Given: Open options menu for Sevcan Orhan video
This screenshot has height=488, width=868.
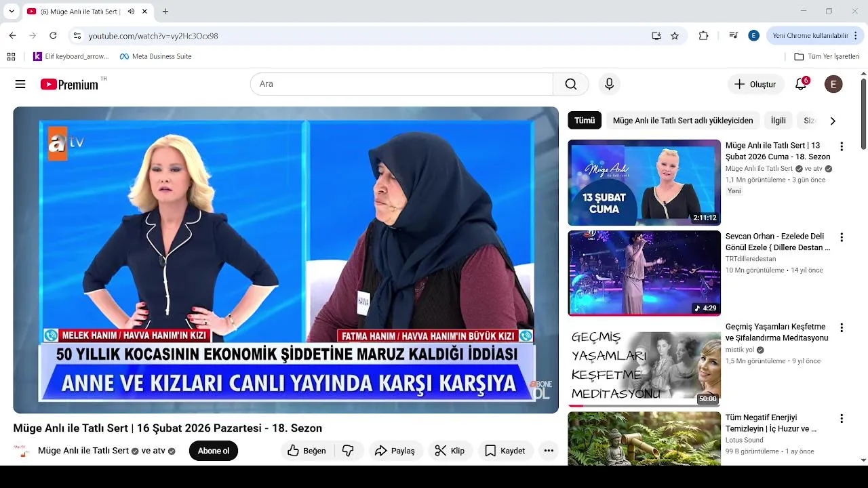Looking at the screenshot, I should tap(842, 237).
